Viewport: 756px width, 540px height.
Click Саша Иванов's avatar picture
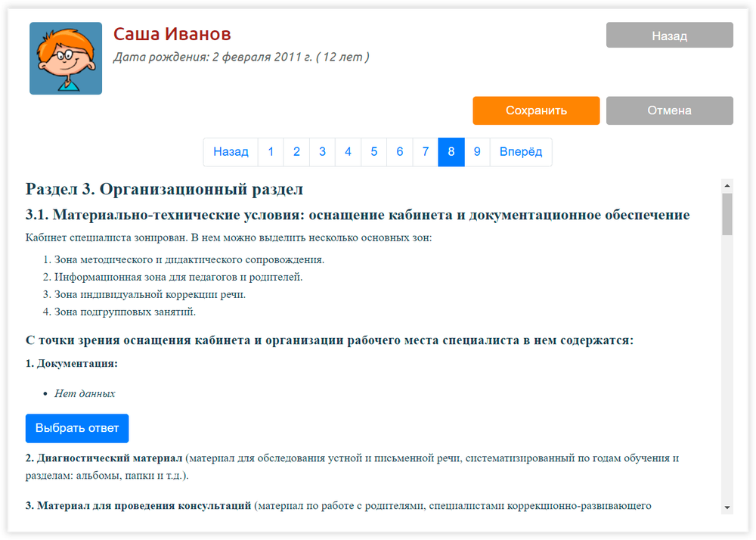click(x=66, y=58)
